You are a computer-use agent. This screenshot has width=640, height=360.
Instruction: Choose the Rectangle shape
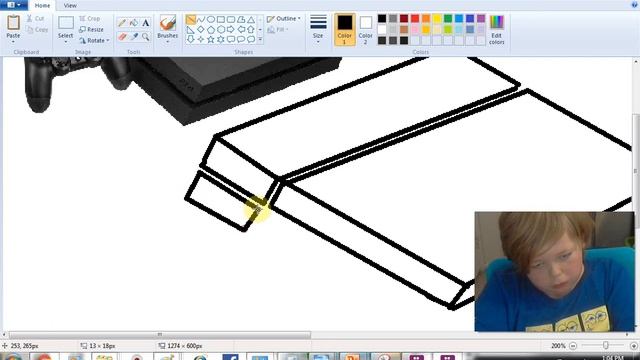pyautogui.click(x=221, y=20)
